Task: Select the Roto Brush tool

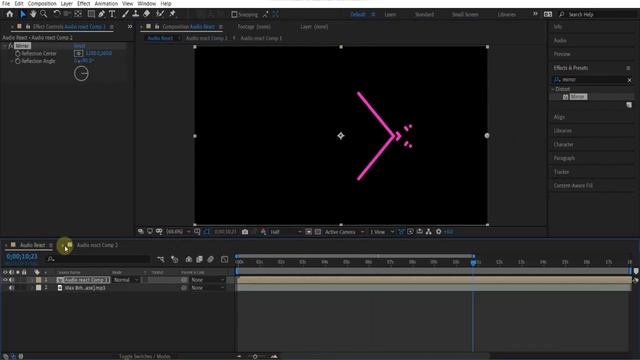Action: click(160, 14)
